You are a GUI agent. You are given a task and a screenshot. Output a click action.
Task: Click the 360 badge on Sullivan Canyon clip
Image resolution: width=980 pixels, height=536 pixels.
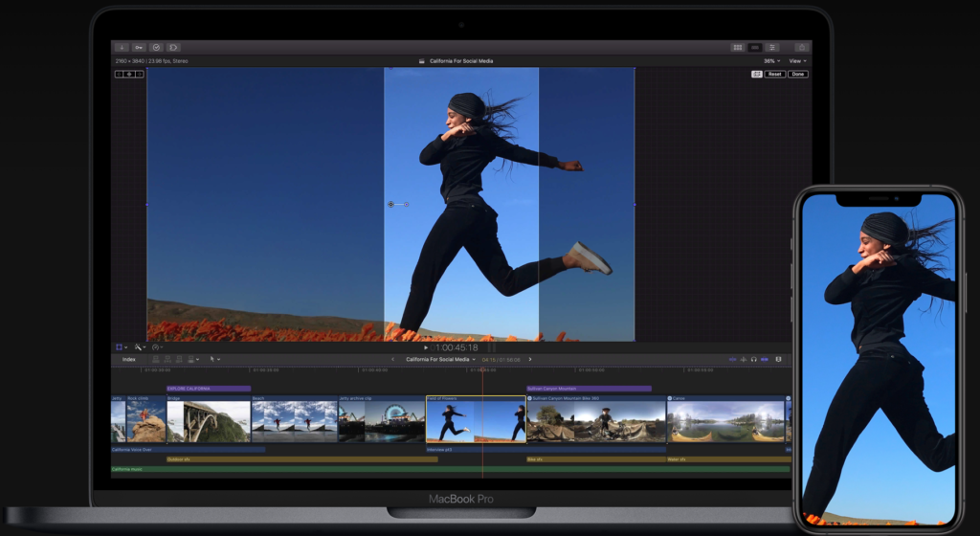(530, 398)
